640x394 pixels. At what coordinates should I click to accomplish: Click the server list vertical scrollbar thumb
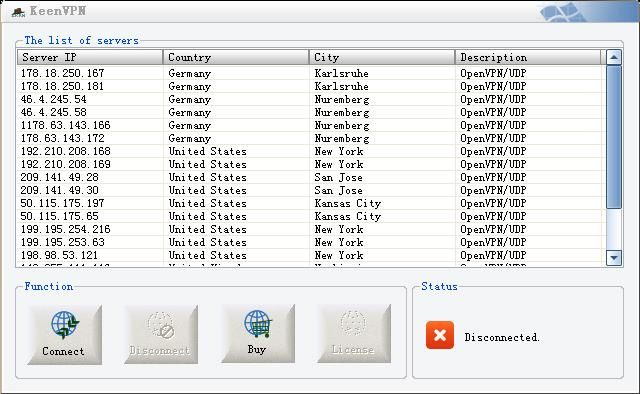click(x=614, y=137)
